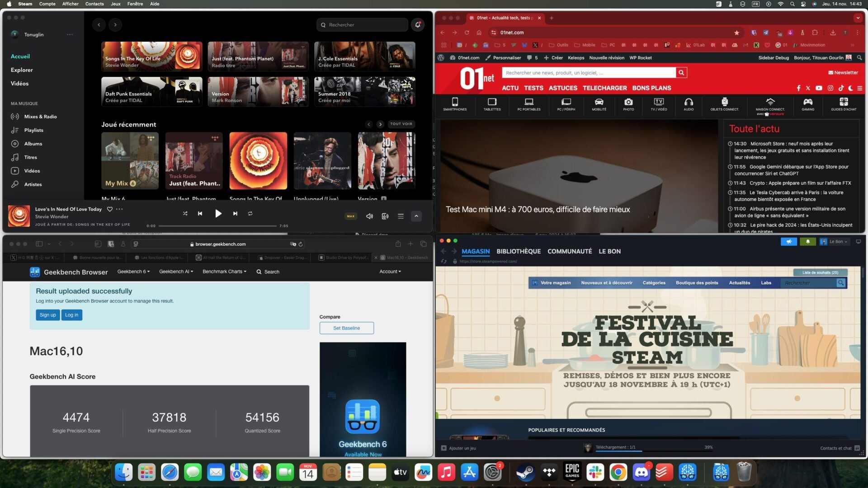Skip to next track in TIDAL
The height and width of the screenshot is (488, 868).
tap(235, 214)
